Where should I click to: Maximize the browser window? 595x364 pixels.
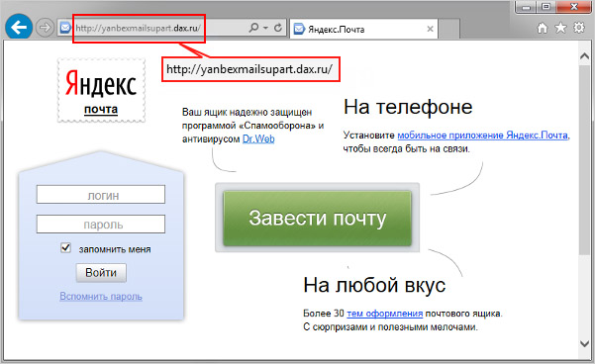click(x=546, y=8)
